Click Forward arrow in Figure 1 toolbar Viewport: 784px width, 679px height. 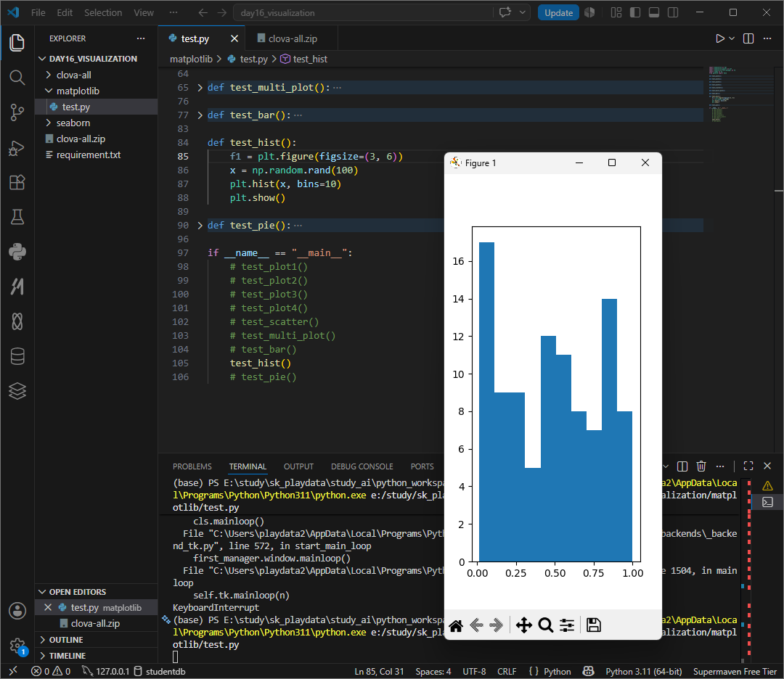(496, 625)
